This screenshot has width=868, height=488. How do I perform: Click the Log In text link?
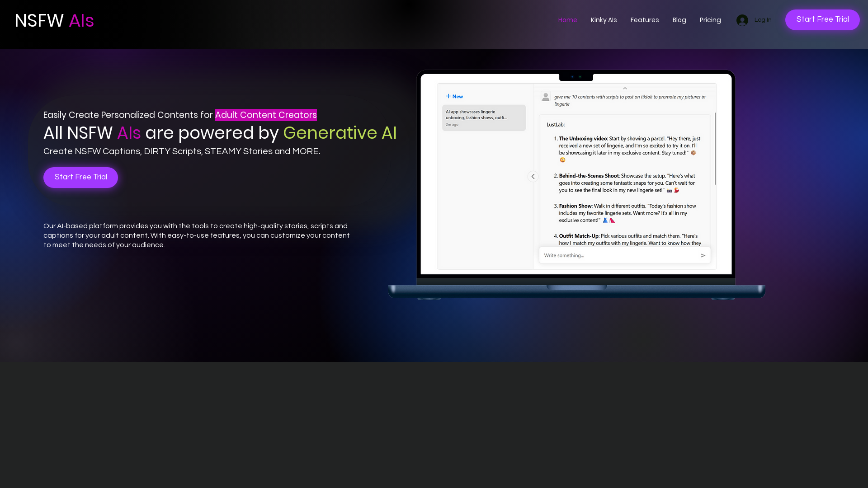[763, 20]
